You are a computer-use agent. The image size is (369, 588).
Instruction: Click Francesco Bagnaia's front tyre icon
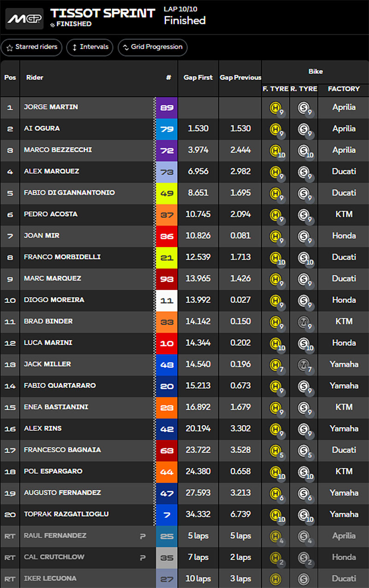(276, 451)
